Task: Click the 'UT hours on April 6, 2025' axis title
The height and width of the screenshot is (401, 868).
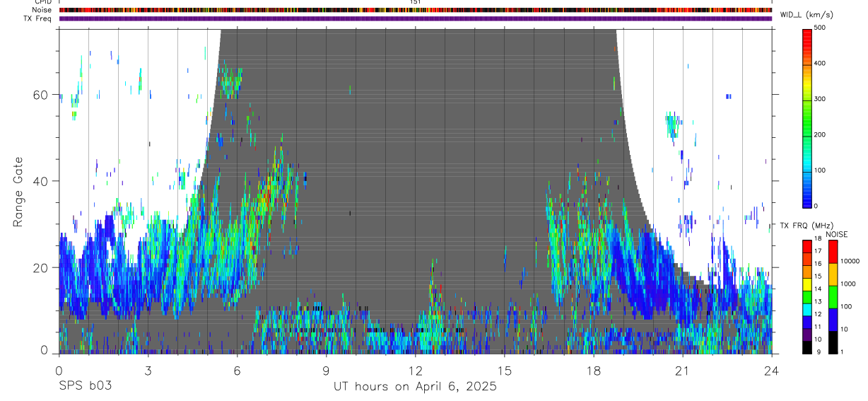Action: pyautogui.click(x=415, y=386)
